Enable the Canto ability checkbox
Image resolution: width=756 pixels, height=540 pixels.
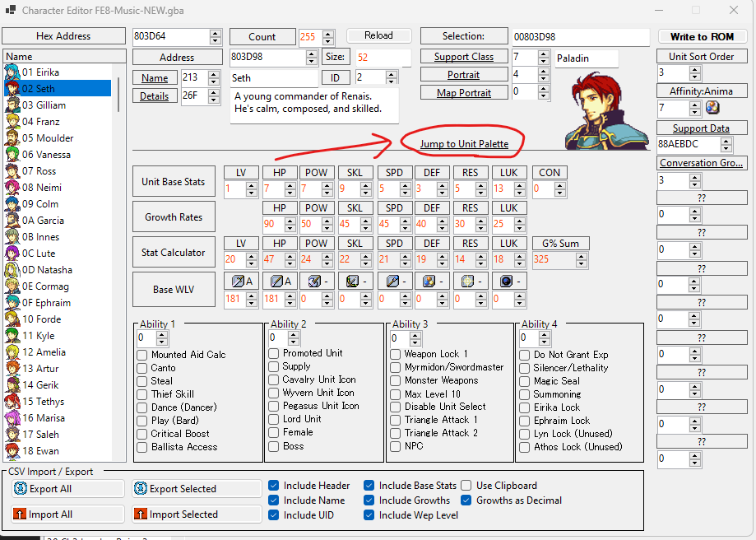[143, 368]
